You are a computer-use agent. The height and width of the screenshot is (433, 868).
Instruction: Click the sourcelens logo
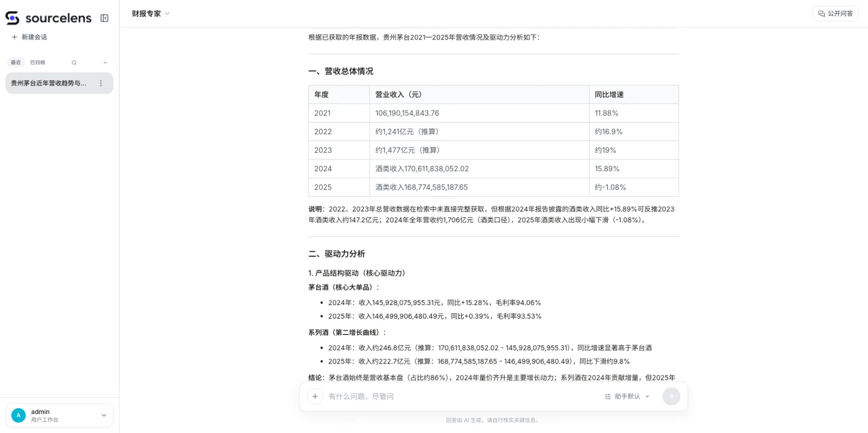click(48, 18)
